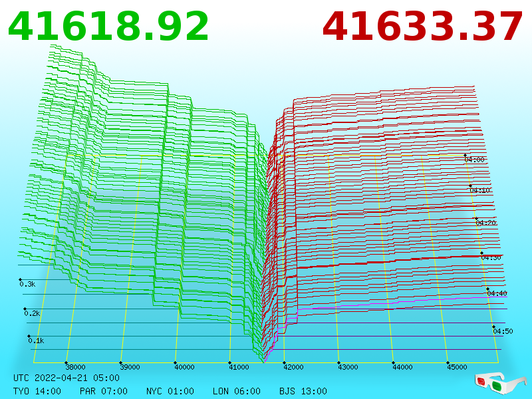
Task: Click the 04:30 time axis marker
Action: 491,258
